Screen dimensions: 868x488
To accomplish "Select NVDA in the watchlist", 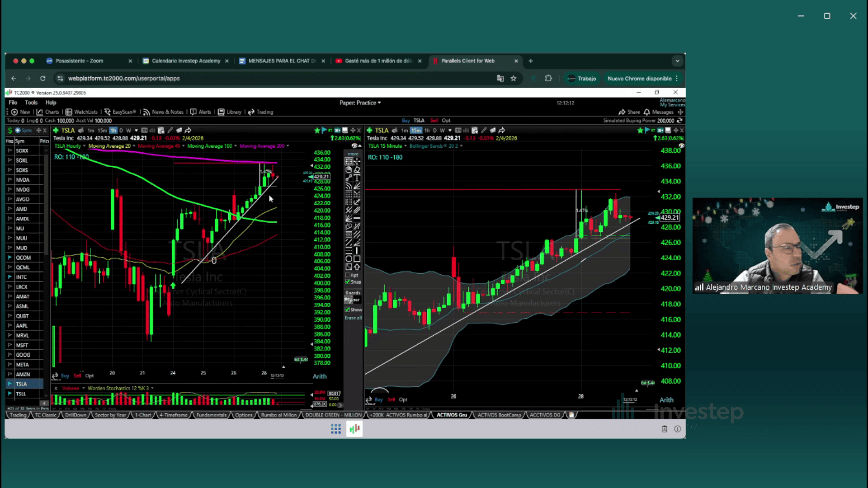I will tap(23, 180).
